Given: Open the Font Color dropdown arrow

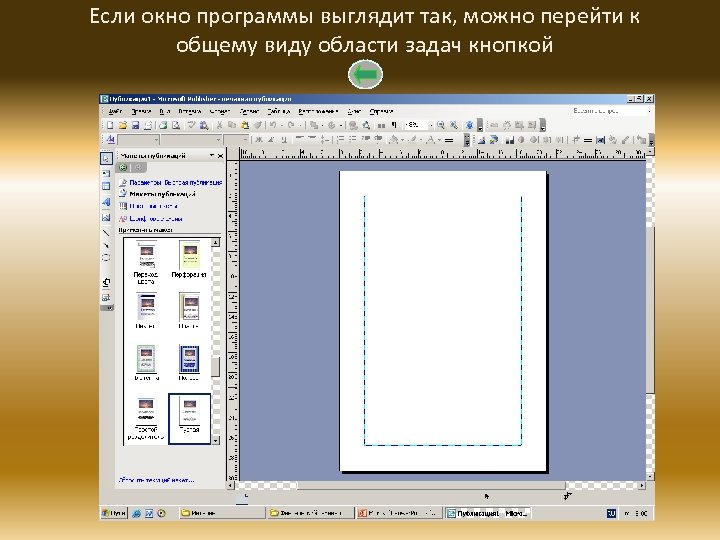Looking at the screenshot, I should pos(439,140).
